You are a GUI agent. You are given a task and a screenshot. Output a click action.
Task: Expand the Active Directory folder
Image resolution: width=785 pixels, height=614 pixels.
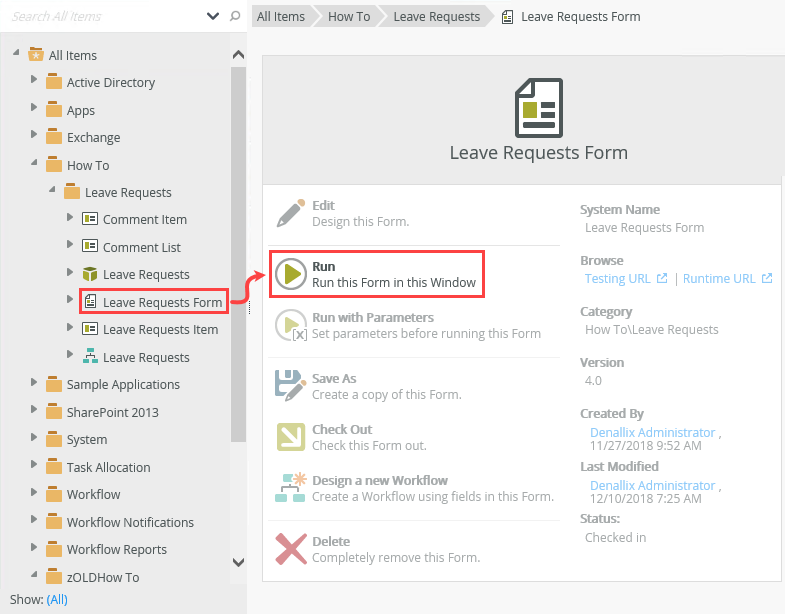click(34, 79)
